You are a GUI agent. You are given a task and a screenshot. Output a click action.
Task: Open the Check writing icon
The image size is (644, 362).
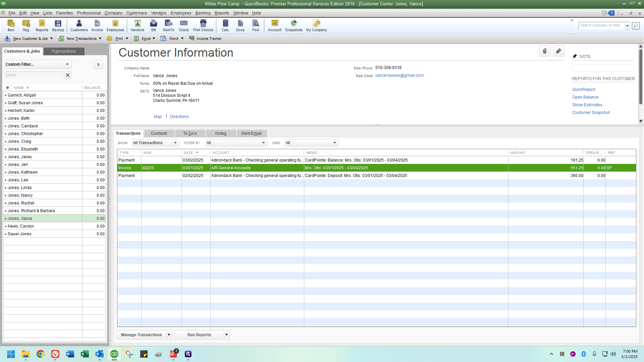(x=184, y=25)
